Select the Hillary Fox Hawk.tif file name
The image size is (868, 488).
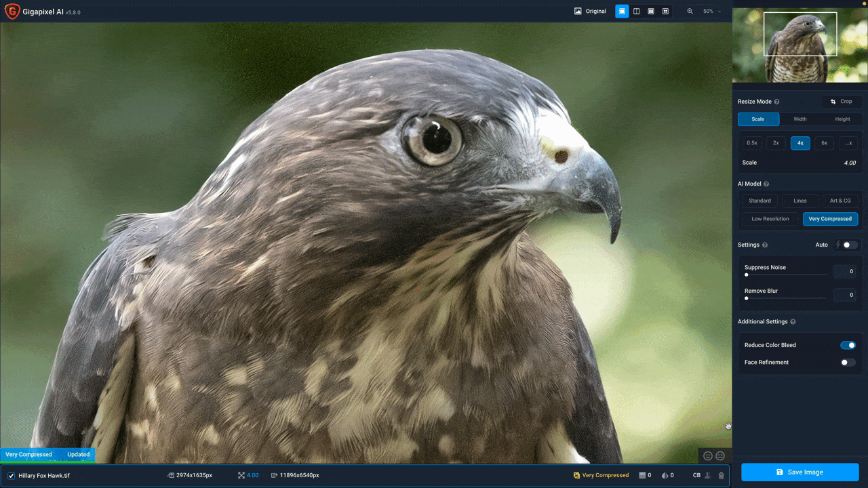44,476
